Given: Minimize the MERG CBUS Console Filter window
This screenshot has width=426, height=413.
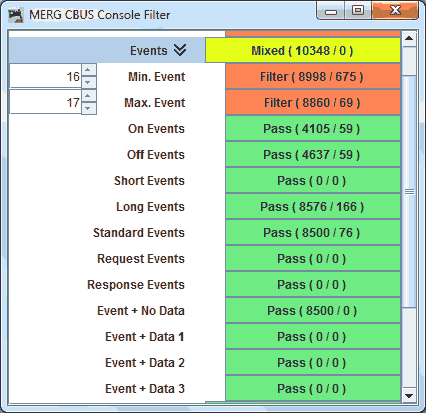Looking at the screenshot, I should tap(331, 12).
